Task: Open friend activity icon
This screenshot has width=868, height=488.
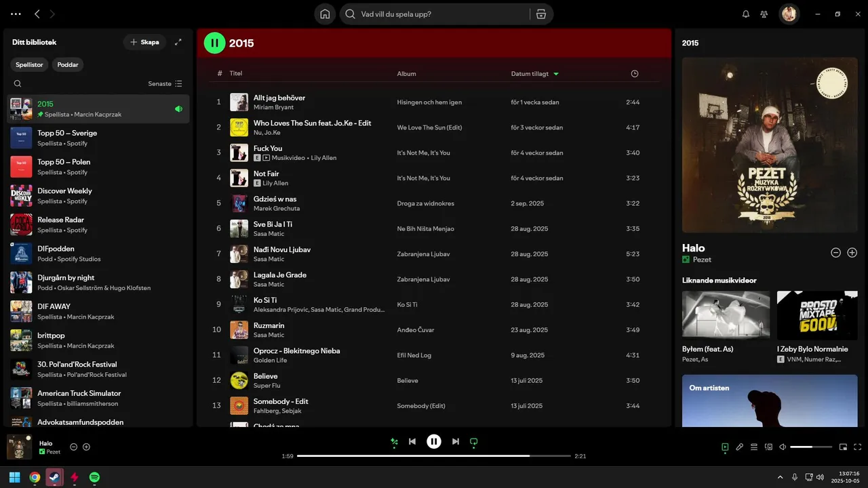Action: [764, 14]
